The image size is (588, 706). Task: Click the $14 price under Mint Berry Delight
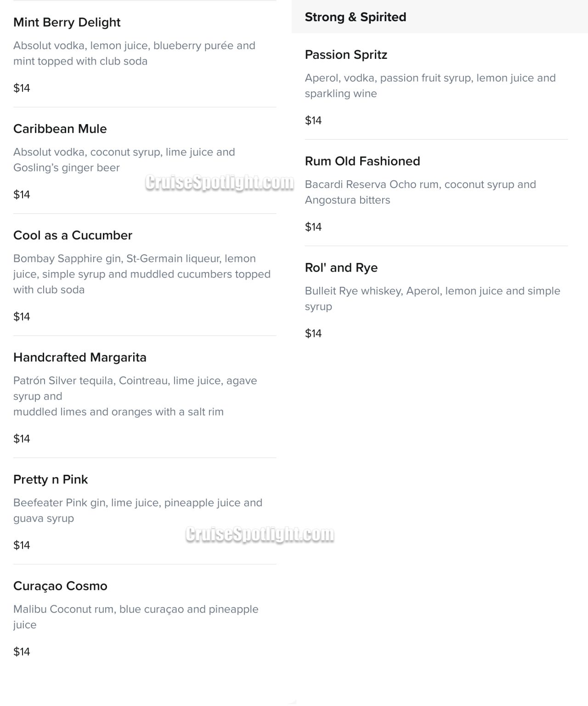tap(22, 88)
